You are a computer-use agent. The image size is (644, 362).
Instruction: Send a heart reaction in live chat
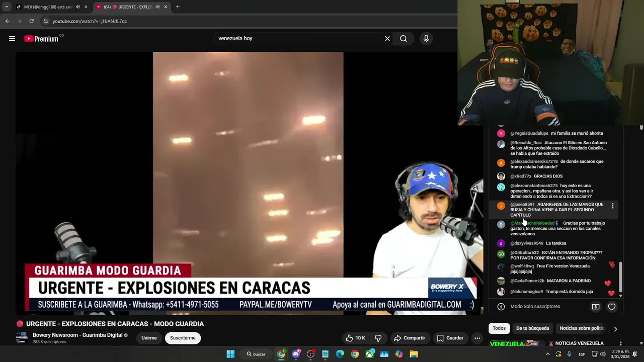coord(612,307)
